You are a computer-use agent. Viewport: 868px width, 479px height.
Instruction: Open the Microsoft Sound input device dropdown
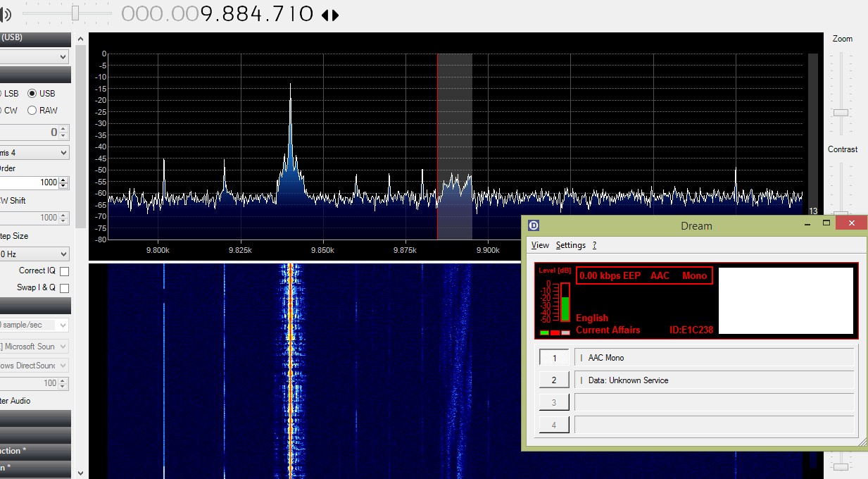click(34, 347)
